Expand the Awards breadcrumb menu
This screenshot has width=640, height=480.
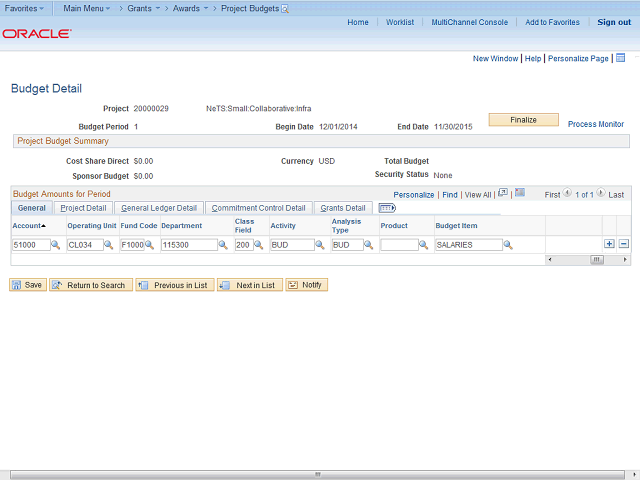187,8
